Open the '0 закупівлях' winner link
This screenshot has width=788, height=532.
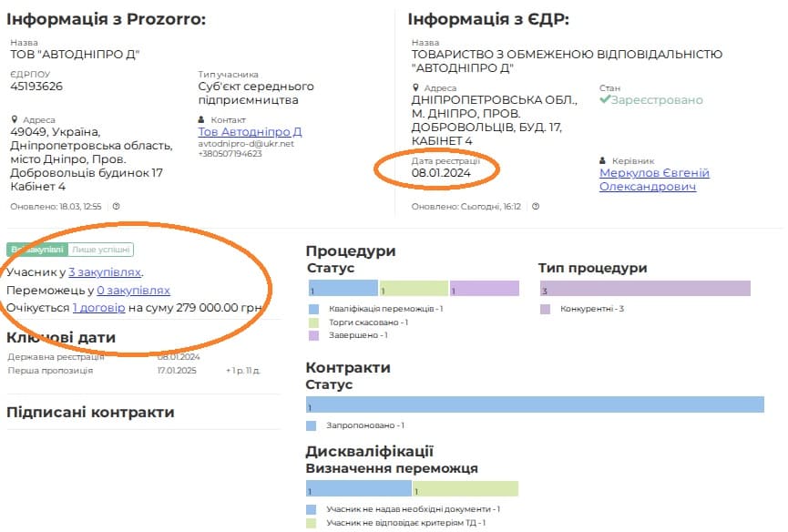(133, 291)
